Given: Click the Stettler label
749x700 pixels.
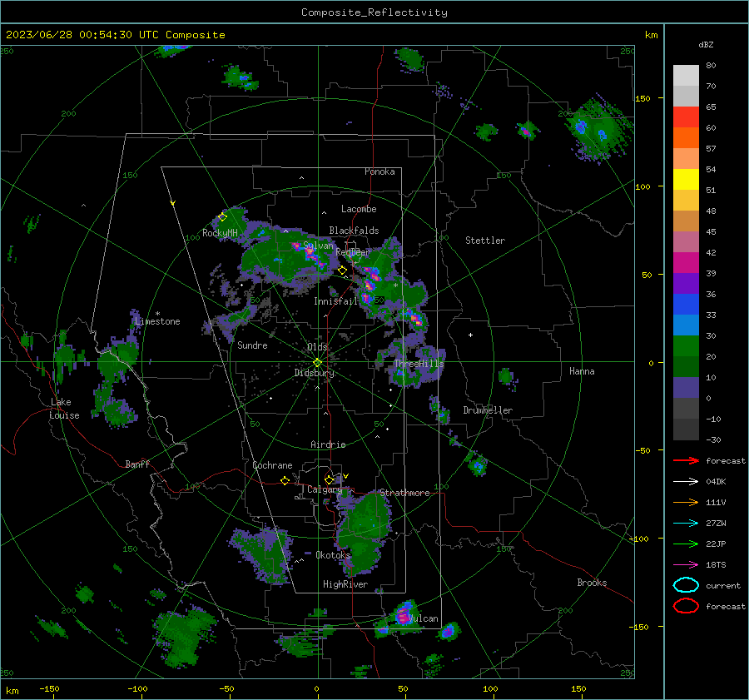Looking at the screenshot, I should pos(485,241).
